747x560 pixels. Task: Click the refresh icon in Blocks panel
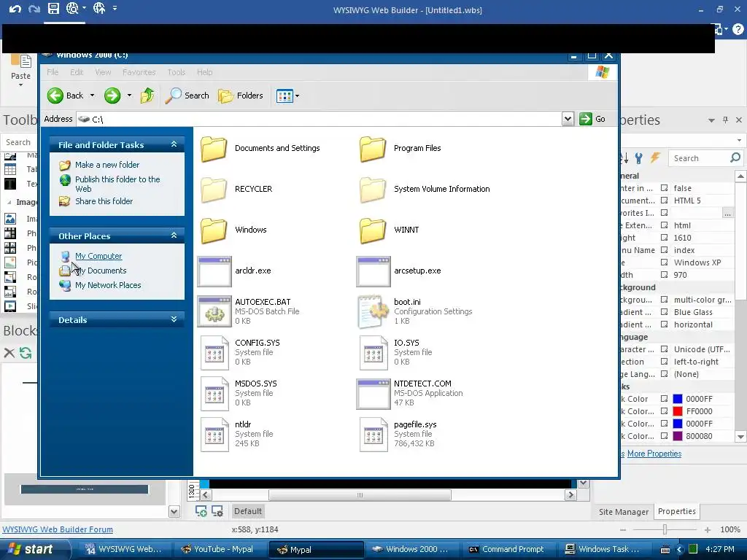point(26,353)
